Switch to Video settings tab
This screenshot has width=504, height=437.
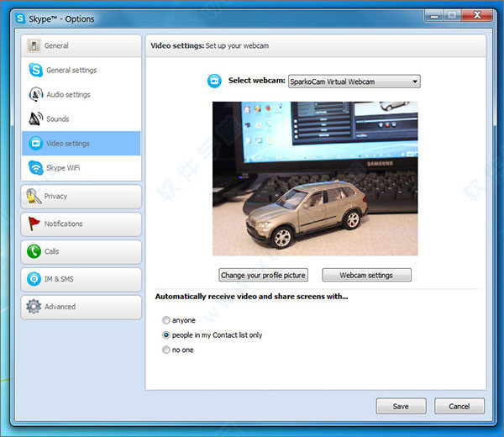tap(81, 143)
